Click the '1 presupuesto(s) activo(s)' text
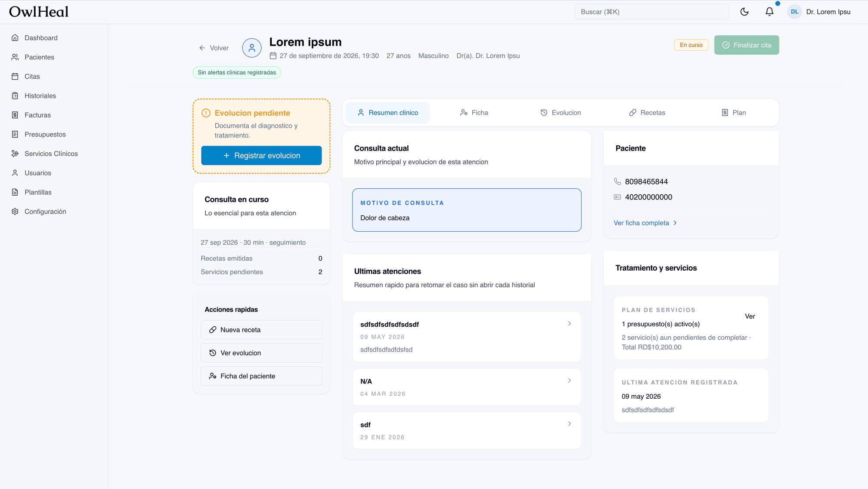868x489 pixels. click(x=661, y=324)
